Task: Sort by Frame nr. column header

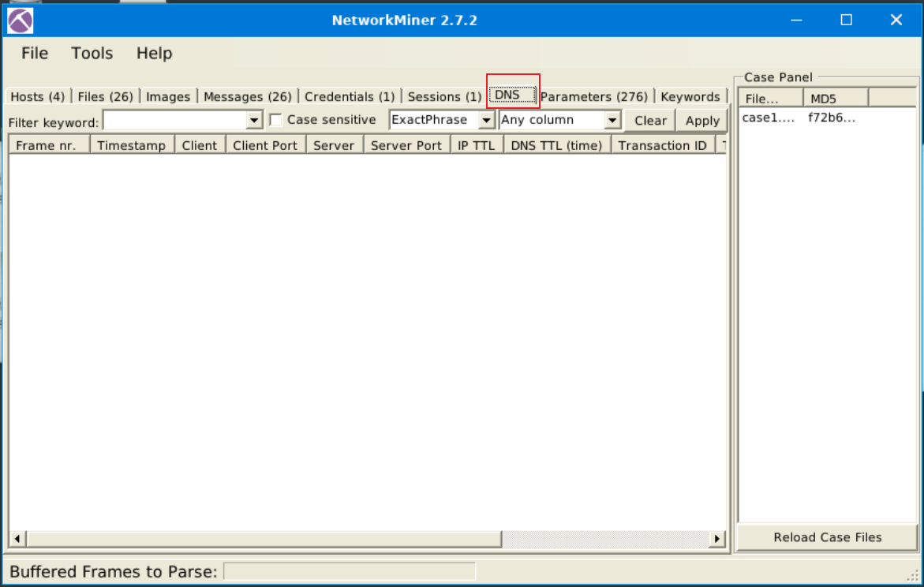Action: (49, 145)
